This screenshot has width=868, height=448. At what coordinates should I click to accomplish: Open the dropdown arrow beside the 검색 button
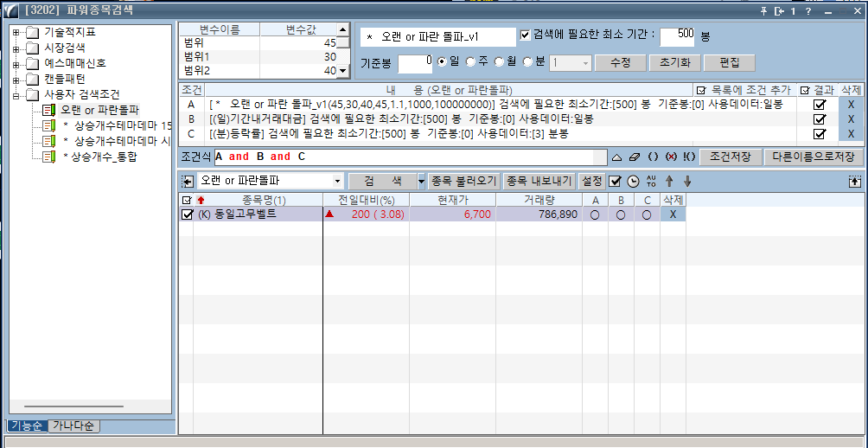point(421,182)
